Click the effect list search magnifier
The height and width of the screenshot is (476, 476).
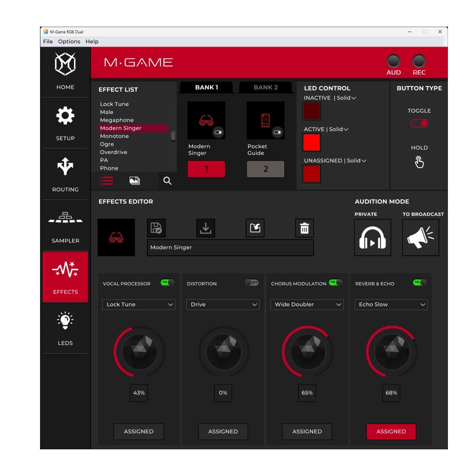click(167, 180)
